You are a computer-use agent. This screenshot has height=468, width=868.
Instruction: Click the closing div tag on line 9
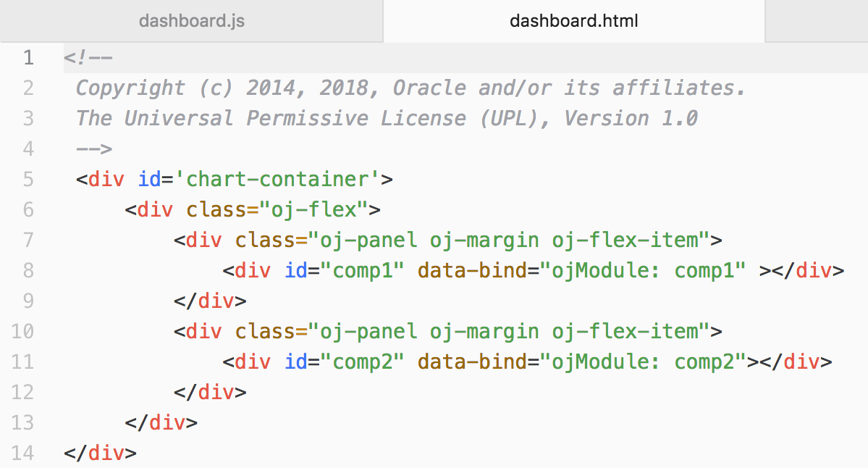tap(210, 301)
